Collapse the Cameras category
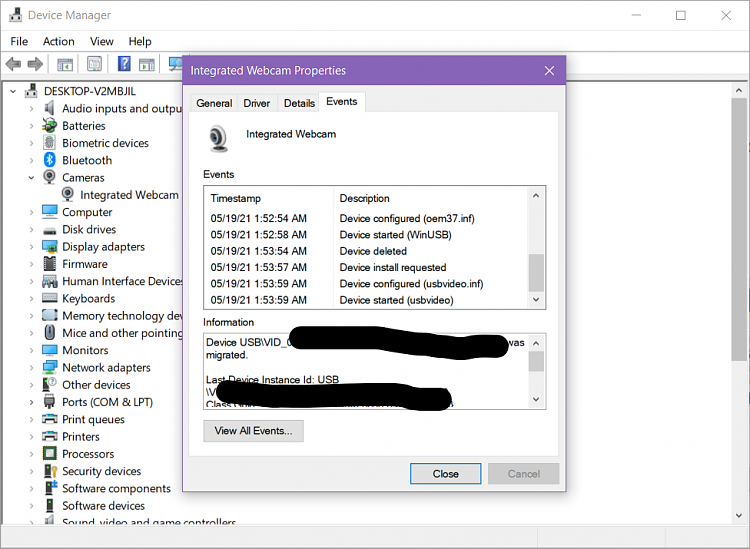This screenshot has height=549, width=750. tap(31, 178)
